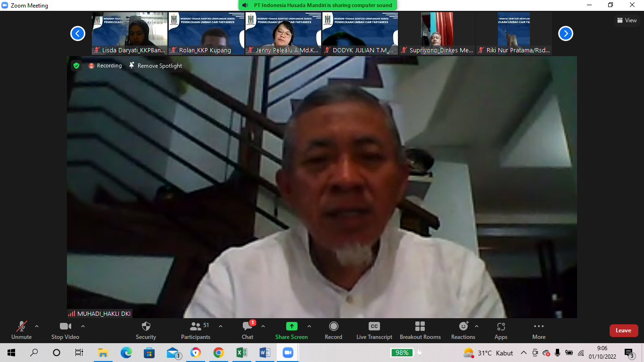
Task: Click the green Share Screen button
Action: pyautogui.click(x=291, y=330)
